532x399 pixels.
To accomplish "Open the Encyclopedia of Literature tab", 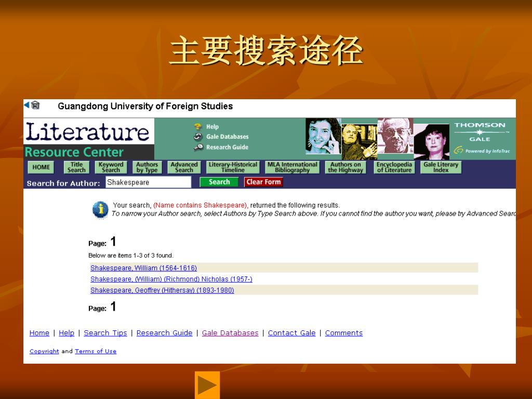I will 394,167.
